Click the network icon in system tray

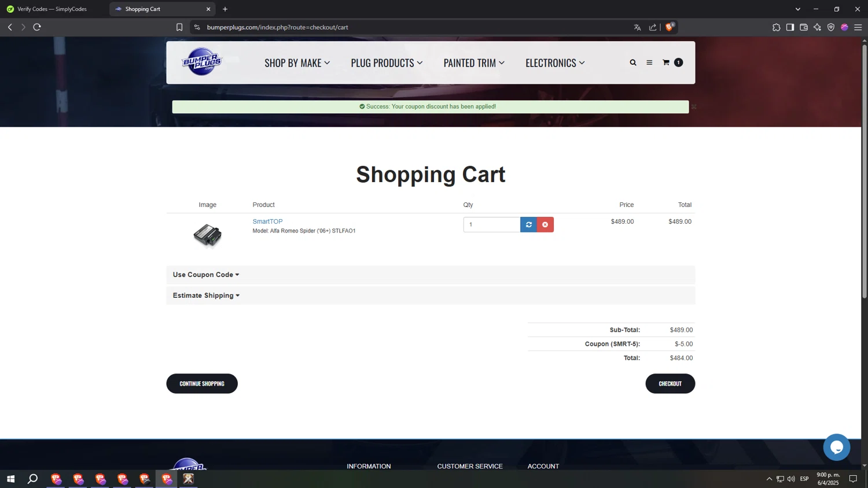[780, 479]
